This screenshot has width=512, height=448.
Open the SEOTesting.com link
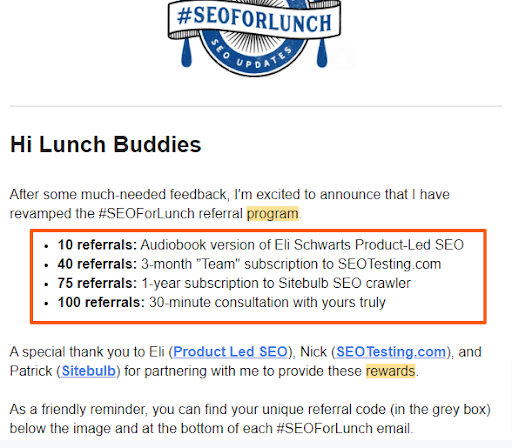coord(391,352)
